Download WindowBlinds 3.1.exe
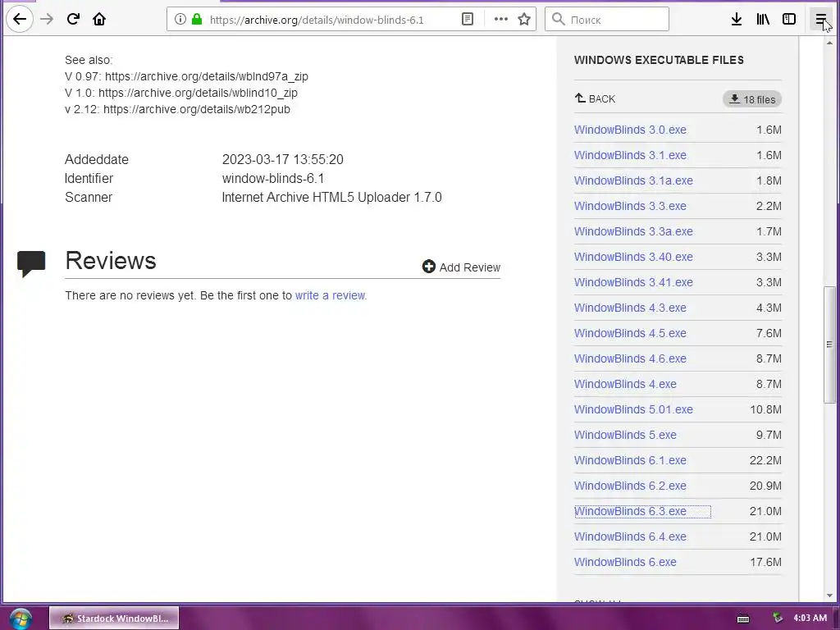 [x=630, y=155]
